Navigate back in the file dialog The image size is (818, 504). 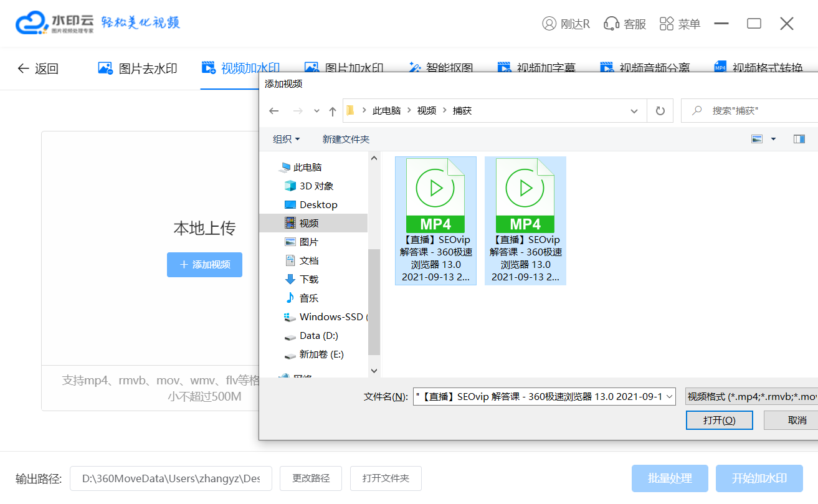coord(273,111)
